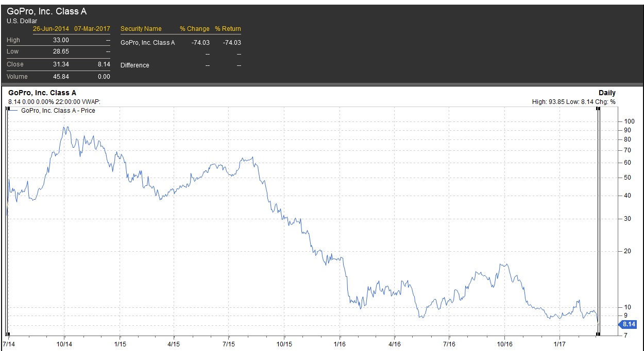
Task: Click the '% Change' column header
Action: coord(195,29)
